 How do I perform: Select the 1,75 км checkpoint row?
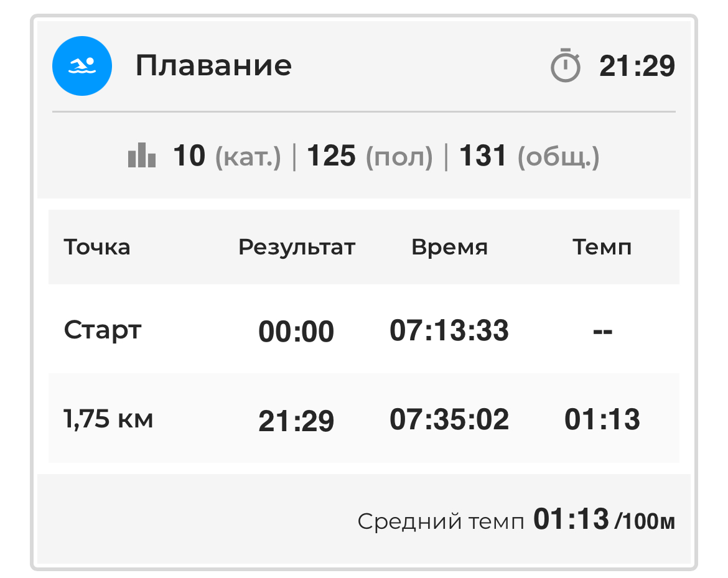(x=364, y=419)
